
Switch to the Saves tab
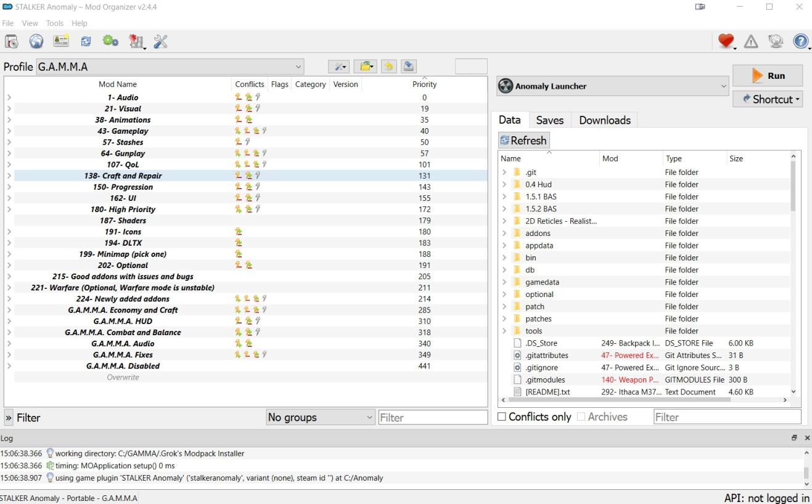(x=549, y=120)
